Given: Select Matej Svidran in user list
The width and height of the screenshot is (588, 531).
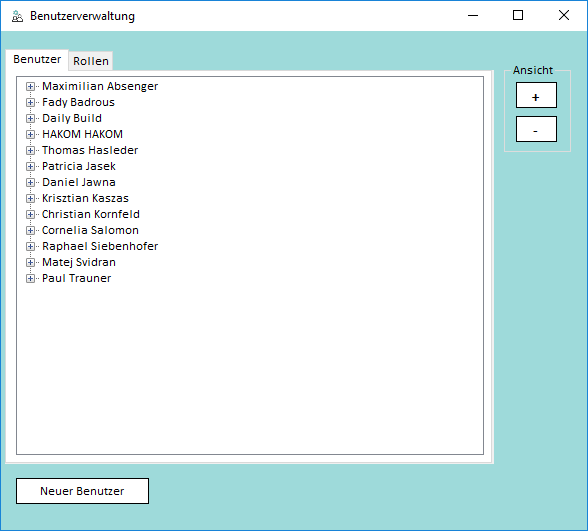Looking at the screenshot, I should point(79,262).
